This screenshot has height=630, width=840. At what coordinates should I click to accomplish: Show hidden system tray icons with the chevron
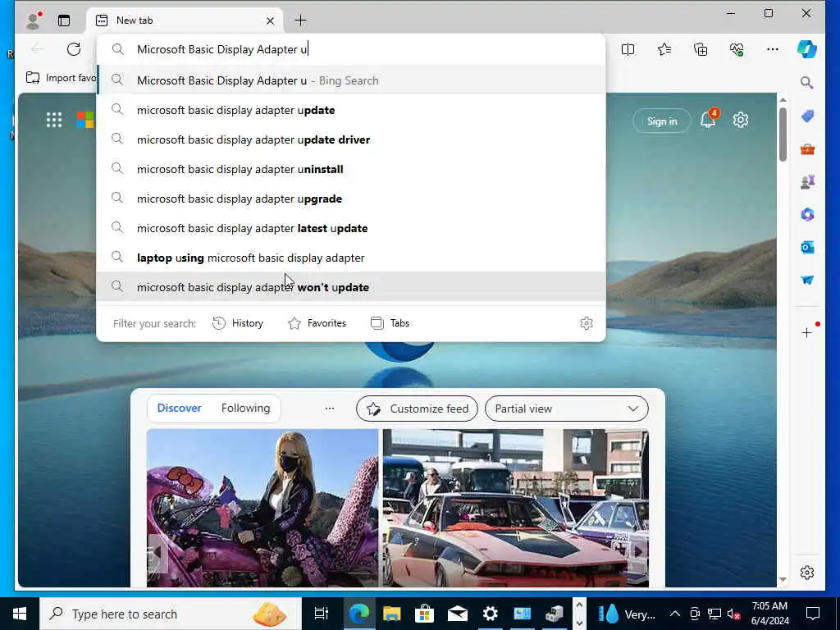pyautogui.click(x=674, y=614)
